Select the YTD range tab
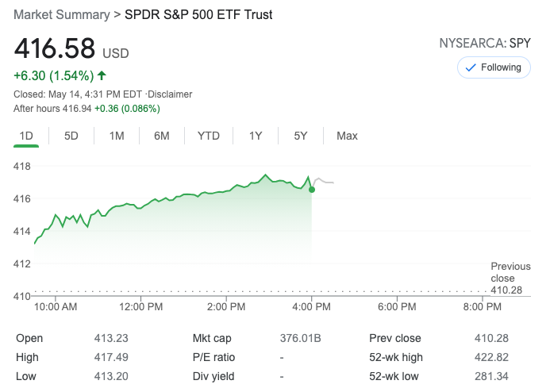550x392 pixels. pyautogui.click(x=209, y=136)
